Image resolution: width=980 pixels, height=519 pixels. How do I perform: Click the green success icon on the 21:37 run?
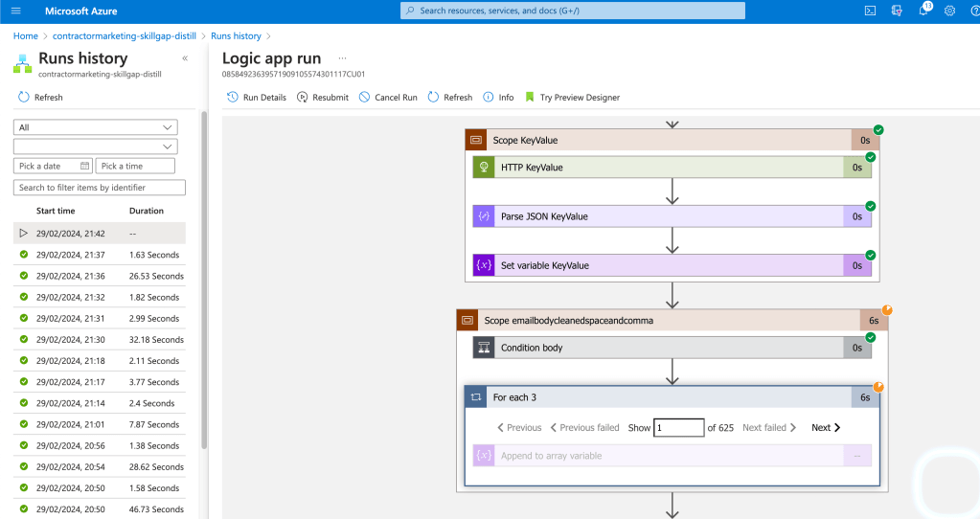[x=24, y=254]
